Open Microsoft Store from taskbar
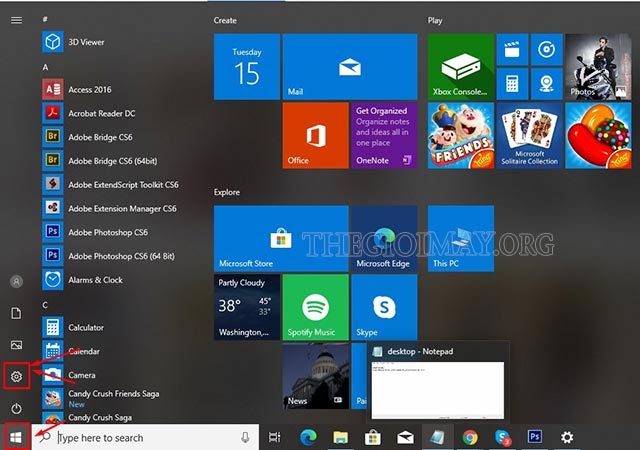The height and width of the screenshot is (450, 640). 373,437
